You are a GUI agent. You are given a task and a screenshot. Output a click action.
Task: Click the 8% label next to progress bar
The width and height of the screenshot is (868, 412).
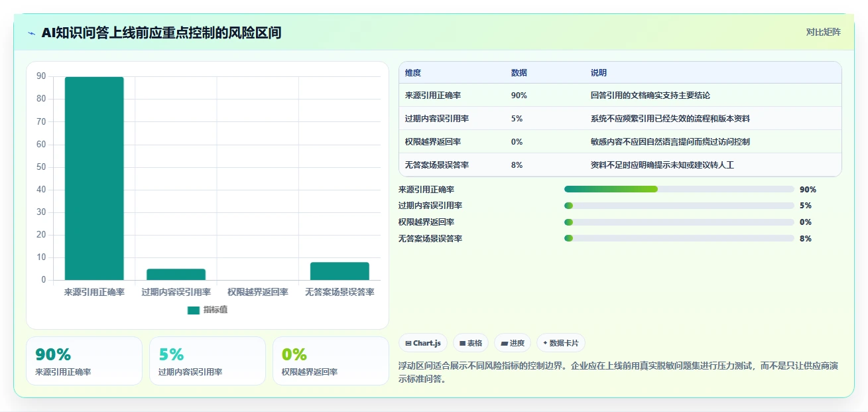[806, 239]
